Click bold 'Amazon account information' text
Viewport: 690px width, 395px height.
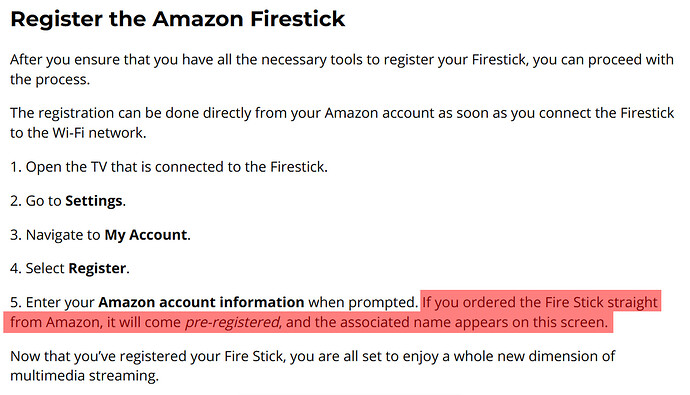coord(201,302)
